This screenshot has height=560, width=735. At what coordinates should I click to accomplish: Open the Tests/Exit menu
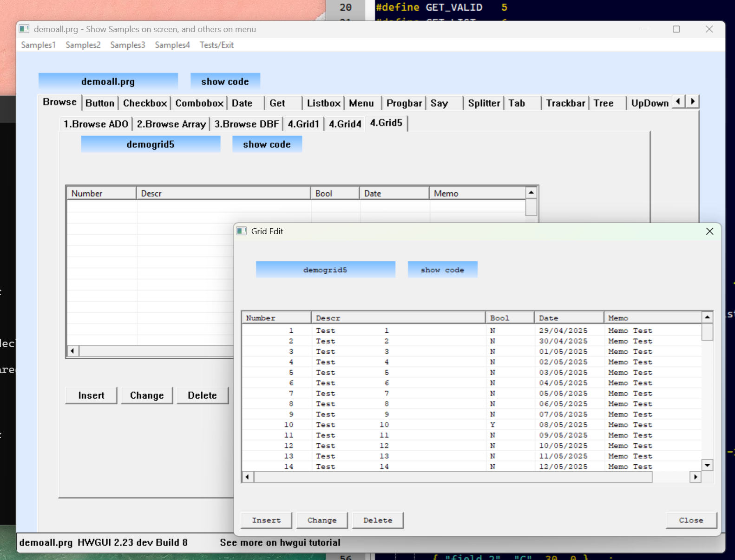coord(217,45)
